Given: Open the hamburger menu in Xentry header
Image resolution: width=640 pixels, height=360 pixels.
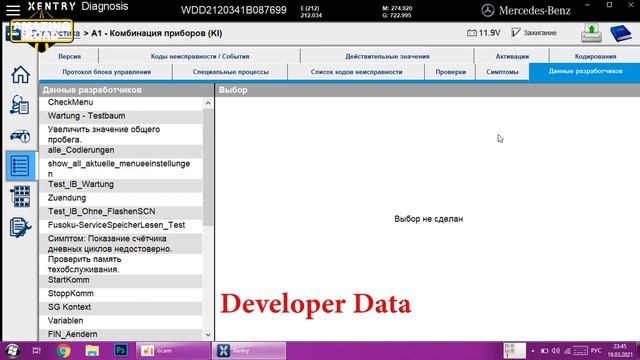Looking at the screenshot, I should 13,10.
